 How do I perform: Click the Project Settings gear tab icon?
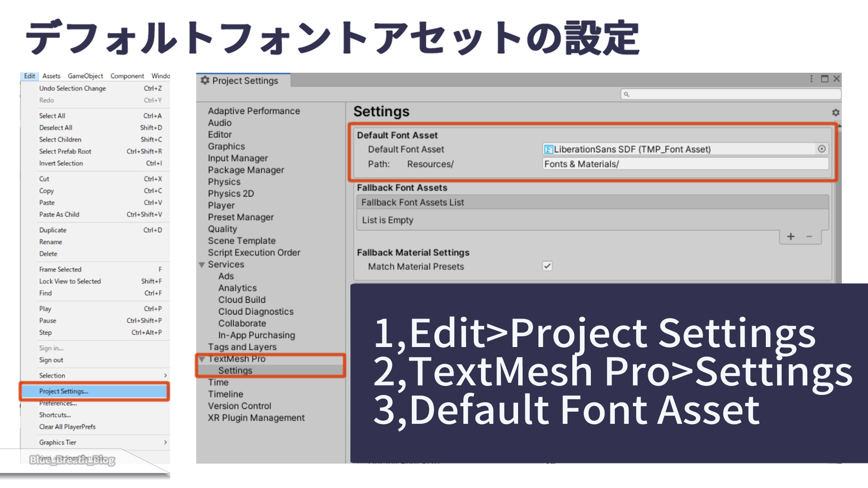click(205, 80)
